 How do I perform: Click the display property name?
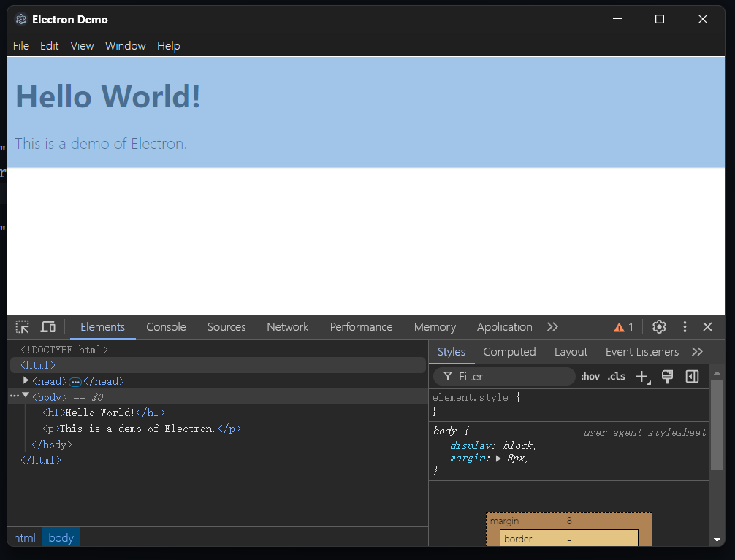point(471,445)
